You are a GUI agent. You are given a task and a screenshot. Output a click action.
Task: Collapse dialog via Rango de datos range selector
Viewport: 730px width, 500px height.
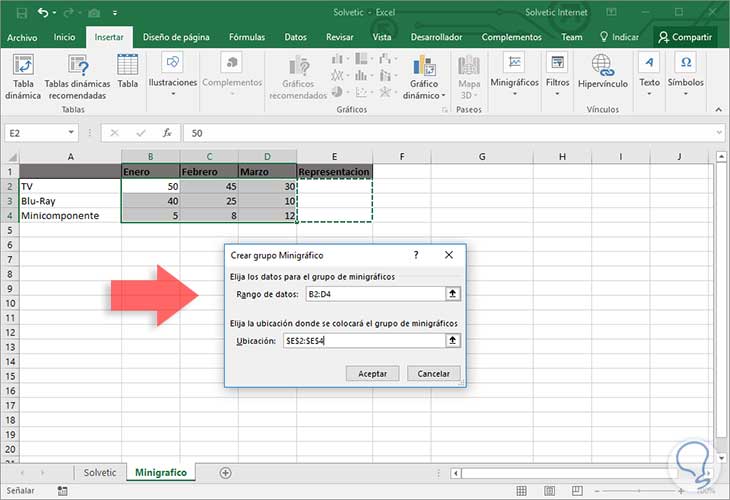(x=453, y=293)
